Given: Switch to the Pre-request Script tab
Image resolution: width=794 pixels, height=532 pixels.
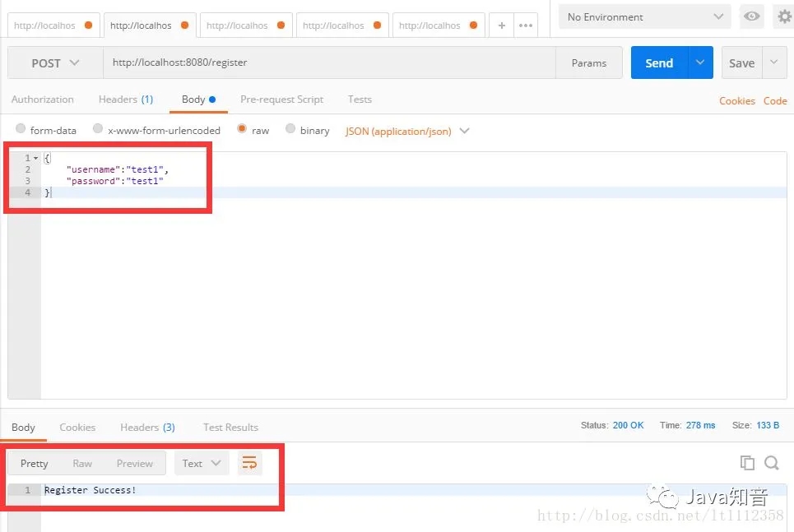Looking at the screenshot, I should coord(281,99).
